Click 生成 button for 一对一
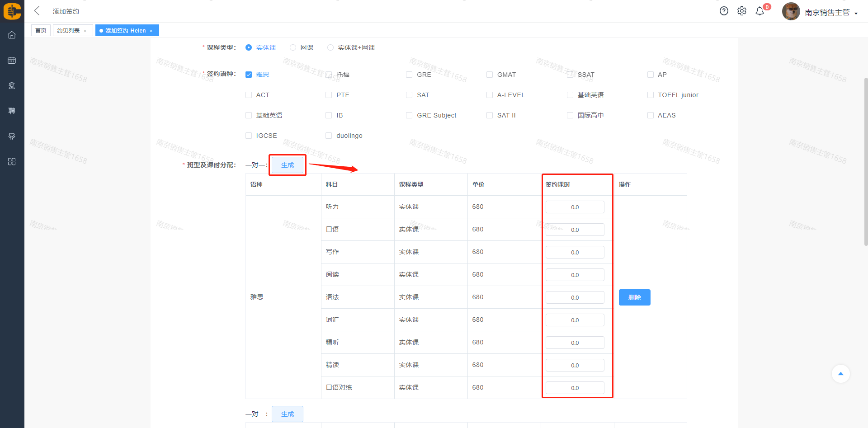The height and width of the screenshot is (428, 868). click(x=288, y=165)
